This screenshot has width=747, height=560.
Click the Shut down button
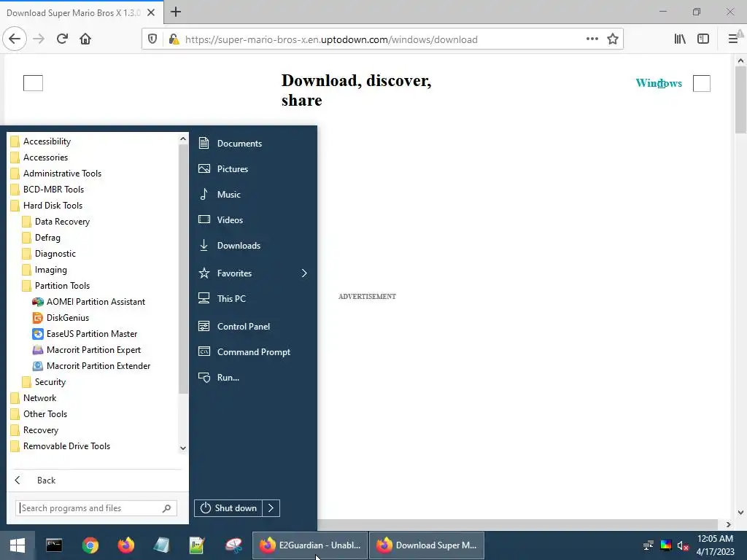pyautogui.click(x=228, y=508)
